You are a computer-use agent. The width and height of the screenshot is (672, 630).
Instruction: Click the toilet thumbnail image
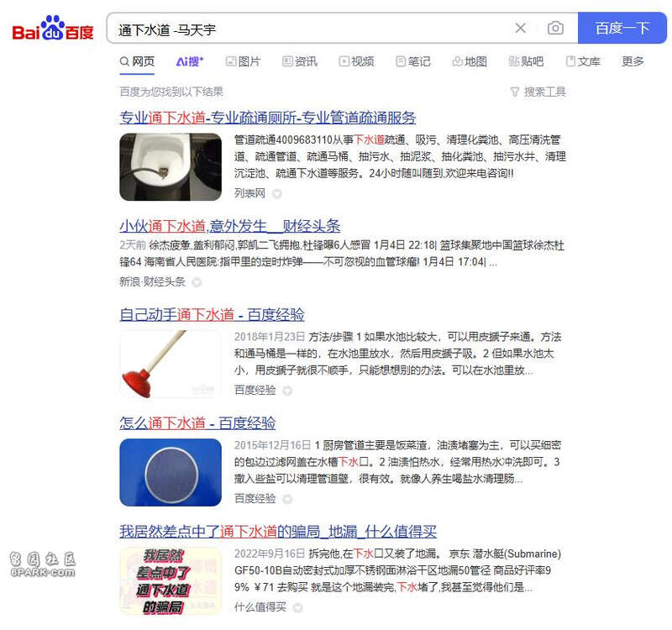pos(171,167)
